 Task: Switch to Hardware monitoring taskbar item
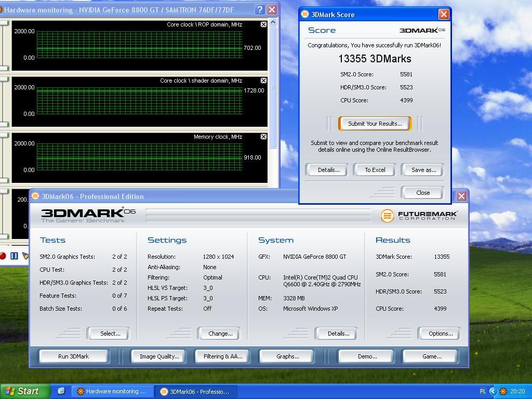tap(112, 391)
